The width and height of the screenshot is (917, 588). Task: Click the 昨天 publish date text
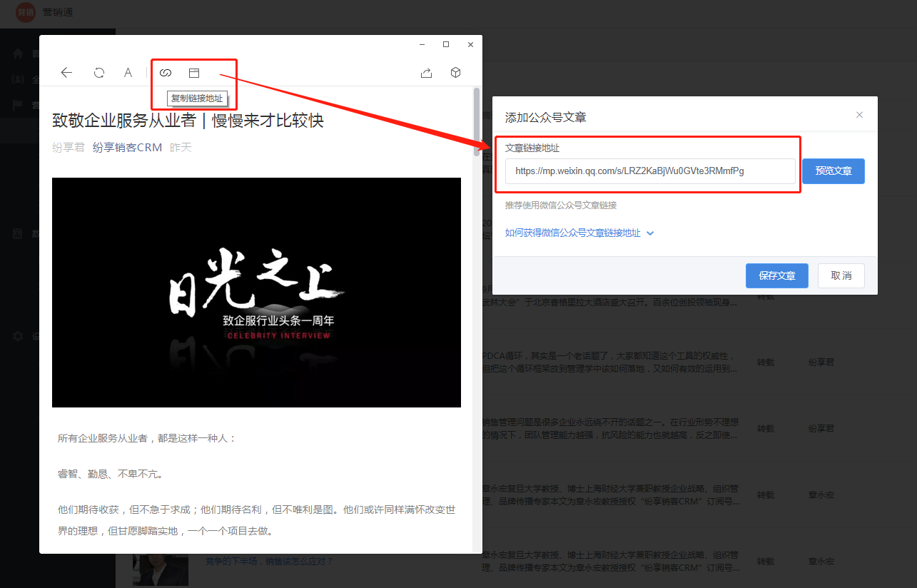(x=181, y=148)
